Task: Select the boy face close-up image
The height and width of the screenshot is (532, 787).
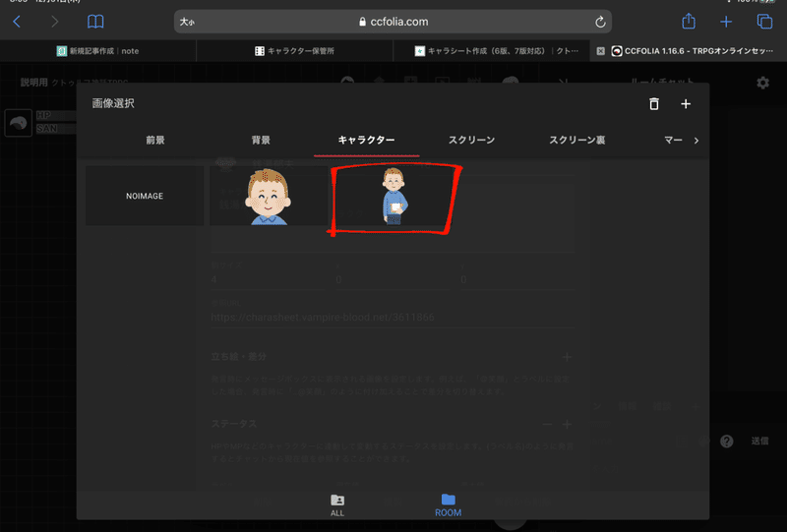Action: (268, 196)
